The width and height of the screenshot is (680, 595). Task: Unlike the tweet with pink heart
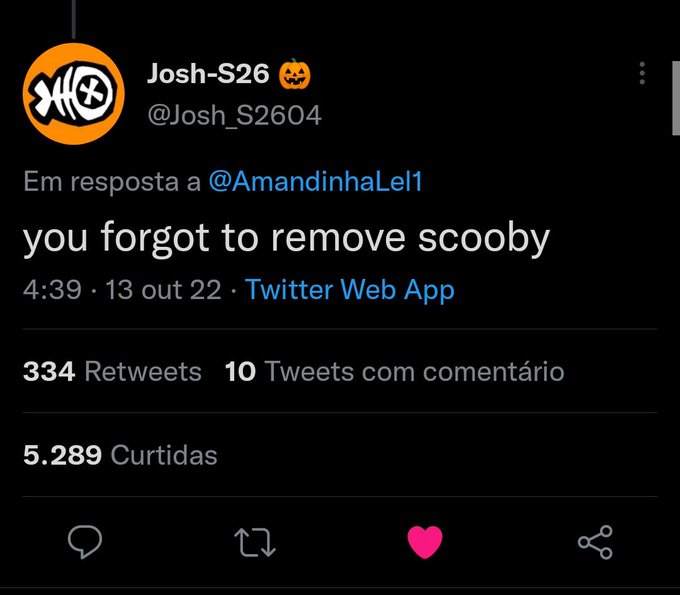425,542
